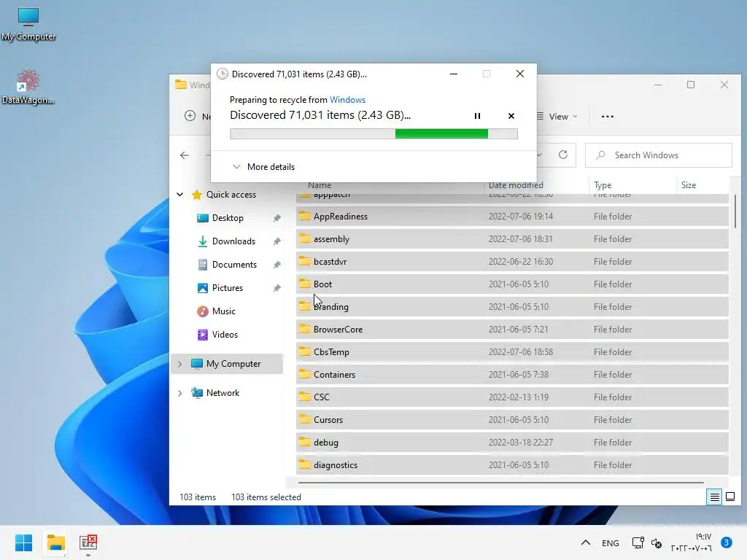The image size is (747, 560).
Task: Expand the Network tree node
Action: pyautogui.click(x=179, y=393)
